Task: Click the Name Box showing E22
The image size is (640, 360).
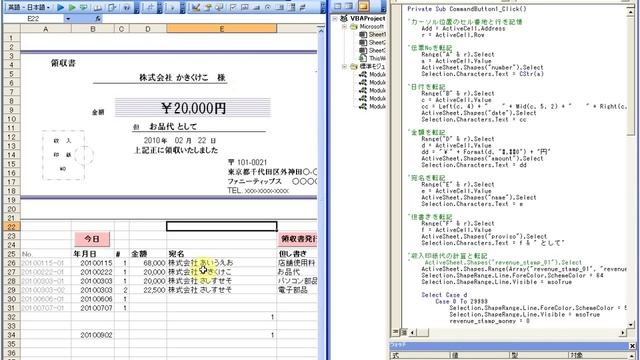Action: [x=33, y=19]
